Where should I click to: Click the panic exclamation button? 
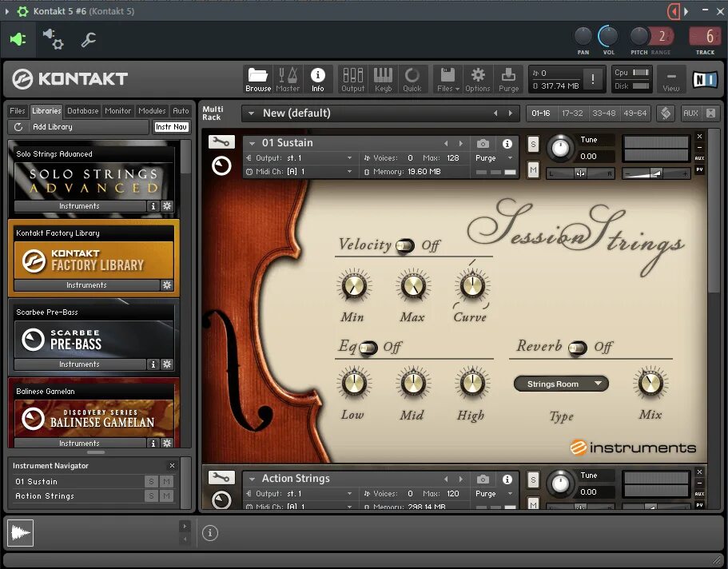tap(592, 79)
